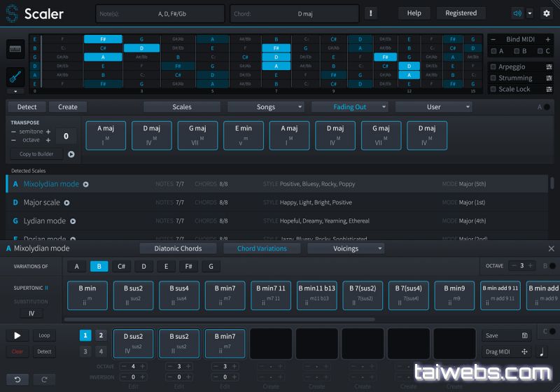Check Bind MIDI option C

[540, 51]
